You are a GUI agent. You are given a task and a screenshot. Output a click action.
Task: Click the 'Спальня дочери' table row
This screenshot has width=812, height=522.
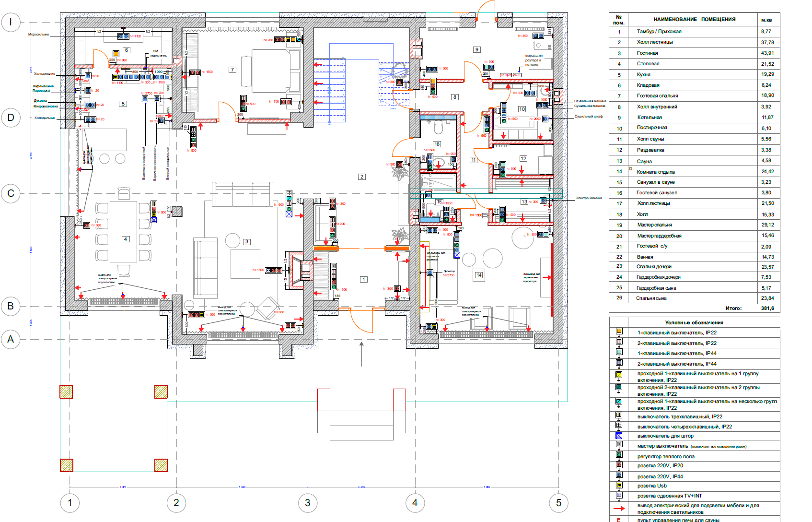pyautogui.click(x=695, y=266)
